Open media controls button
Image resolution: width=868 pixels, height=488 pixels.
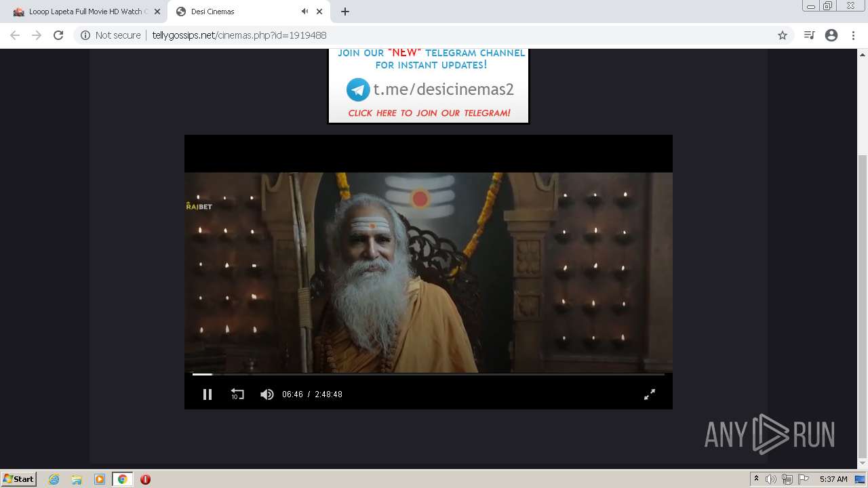point(809,35)
